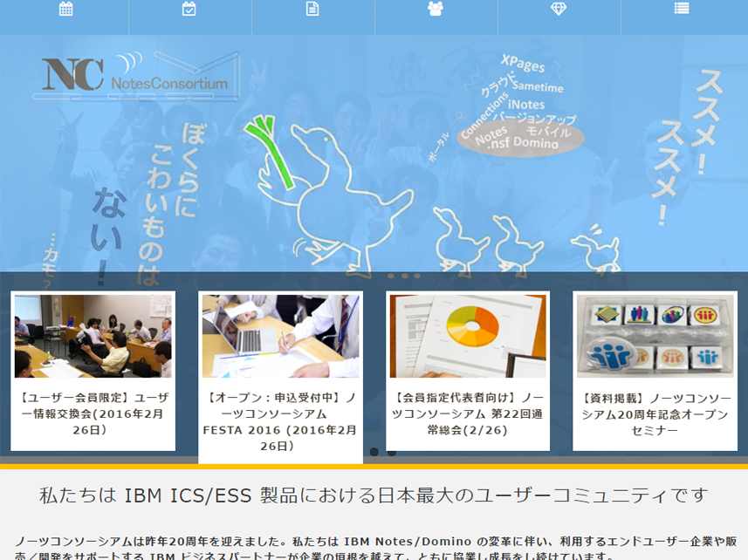Image resolution: width=748 pixels, height=560 pixels.
Task: Open the 第22回通常総会(2/26) link
Action: 468,413
